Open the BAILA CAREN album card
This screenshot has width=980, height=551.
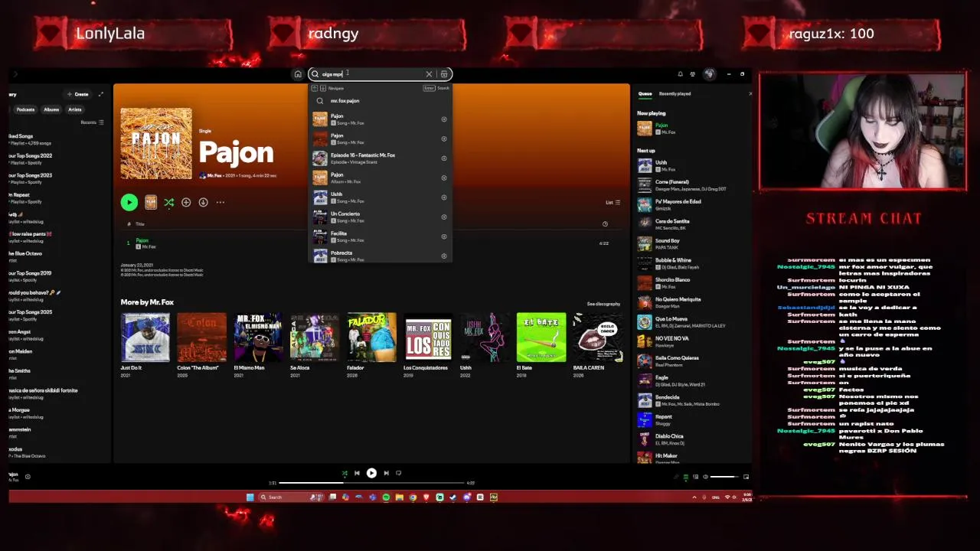pyautogui.click(x=598, y=345)
